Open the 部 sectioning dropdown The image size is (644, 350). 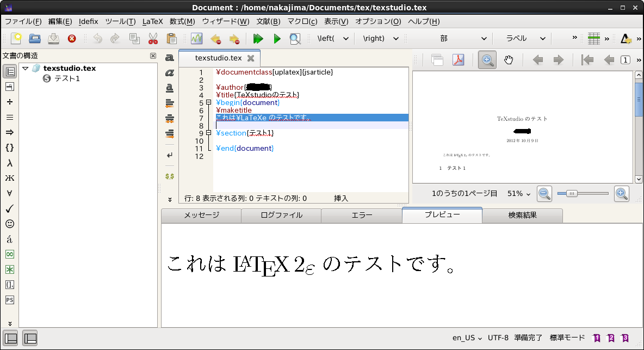[484, 39]
